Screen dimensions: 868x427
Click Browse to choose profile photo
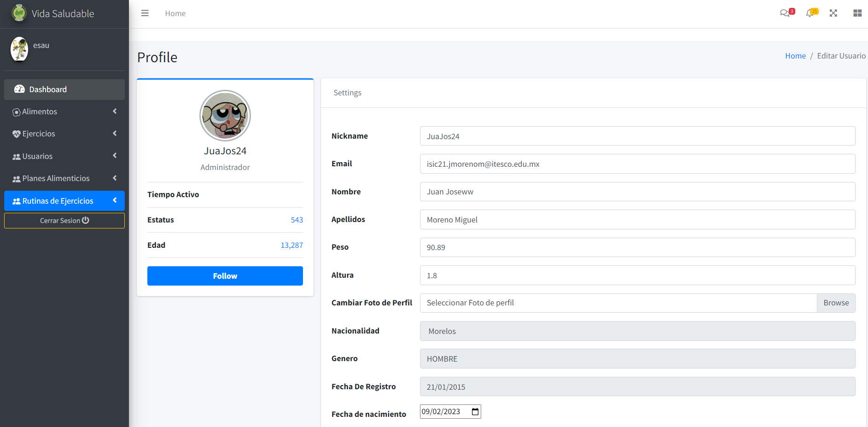836,303
